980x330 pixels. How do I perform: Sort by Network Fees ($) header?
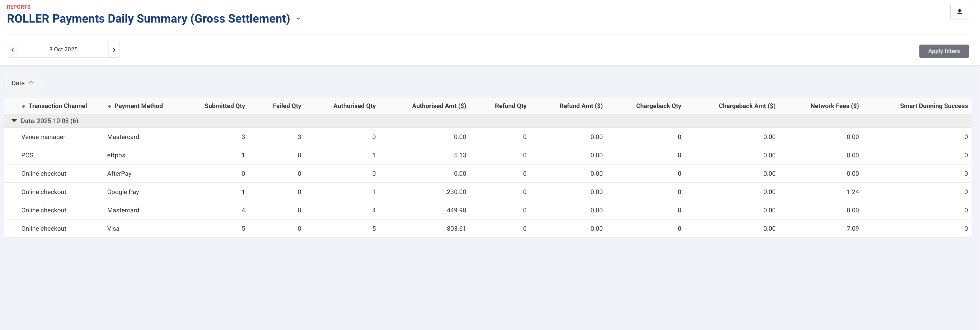point(834,106)
